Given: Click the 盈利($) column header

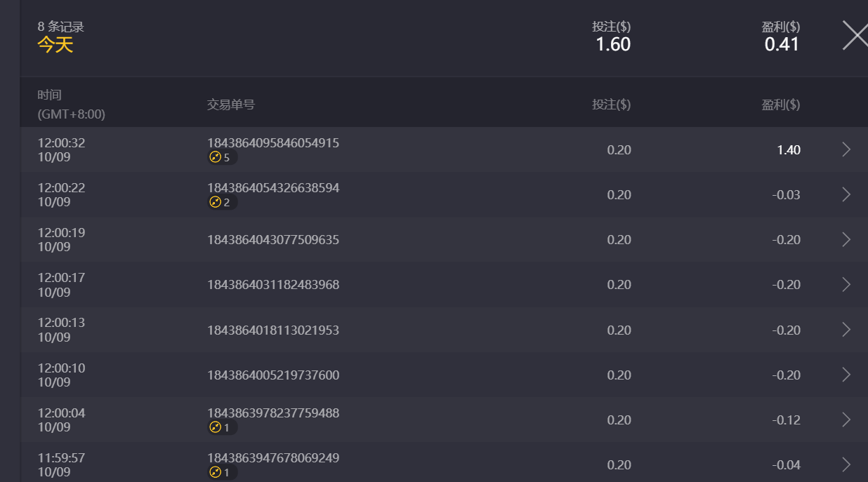Looking at the screenshot, I should point(780,104).
